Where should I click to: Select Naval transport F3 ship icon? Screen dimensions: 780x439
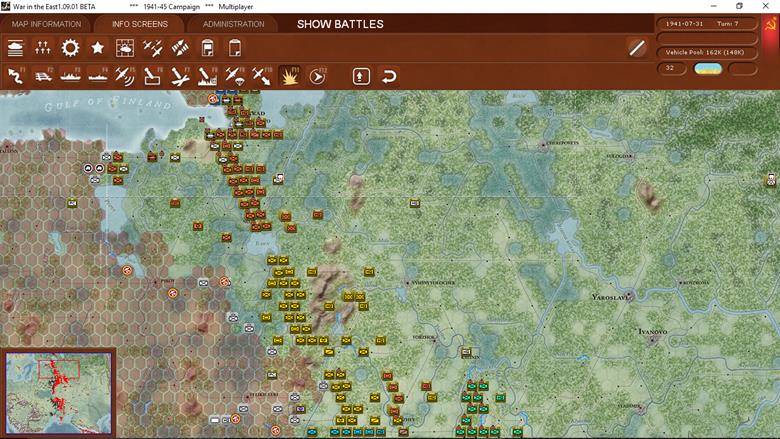point(70,76)
